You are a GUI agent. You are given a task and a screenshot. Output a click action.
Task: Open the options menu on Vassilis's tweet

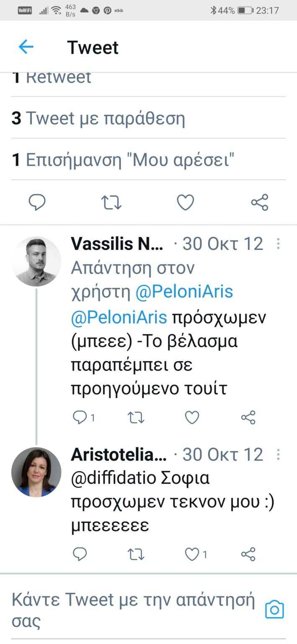[278, 244]
